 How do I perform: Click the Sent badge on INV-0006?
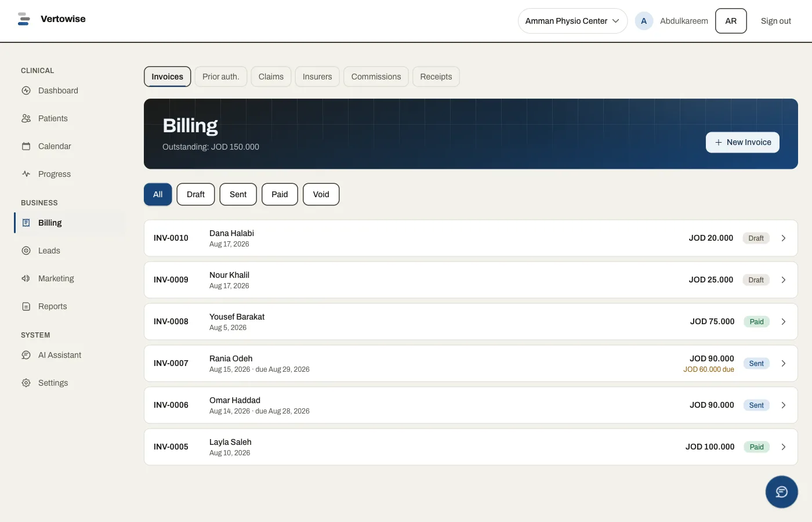click(x=756, y=405)
